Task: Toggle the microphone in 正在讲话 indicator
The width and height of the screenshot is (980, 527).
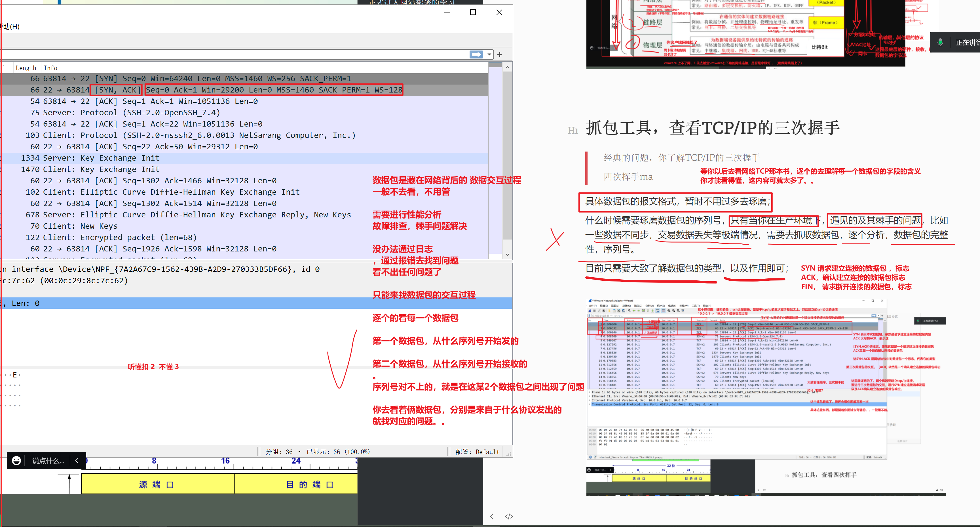Action: (940, 42)
